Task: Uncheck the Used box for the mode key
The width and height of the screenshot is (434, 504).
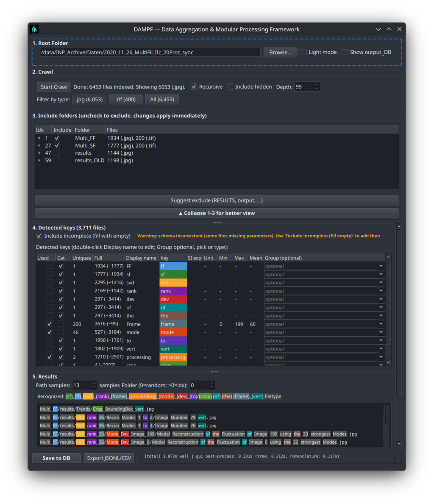Action: (49, 332)
